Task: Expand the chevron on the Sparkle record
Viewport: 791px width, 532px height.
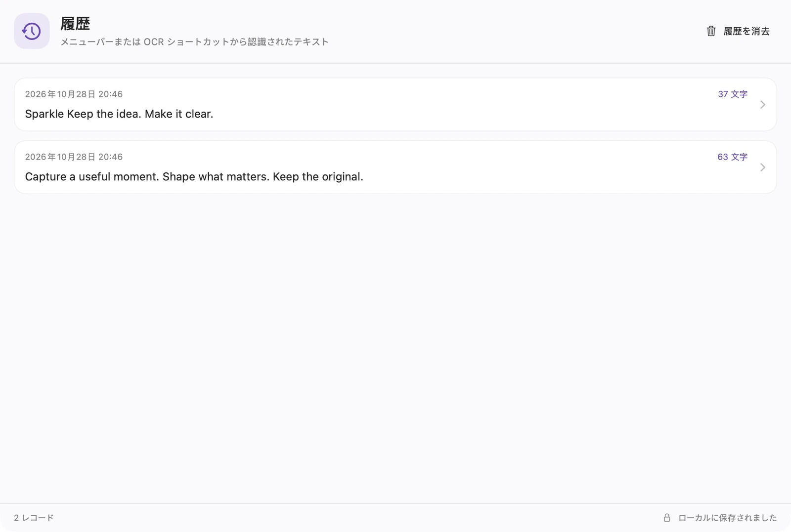Action: [x=763, y=104]
